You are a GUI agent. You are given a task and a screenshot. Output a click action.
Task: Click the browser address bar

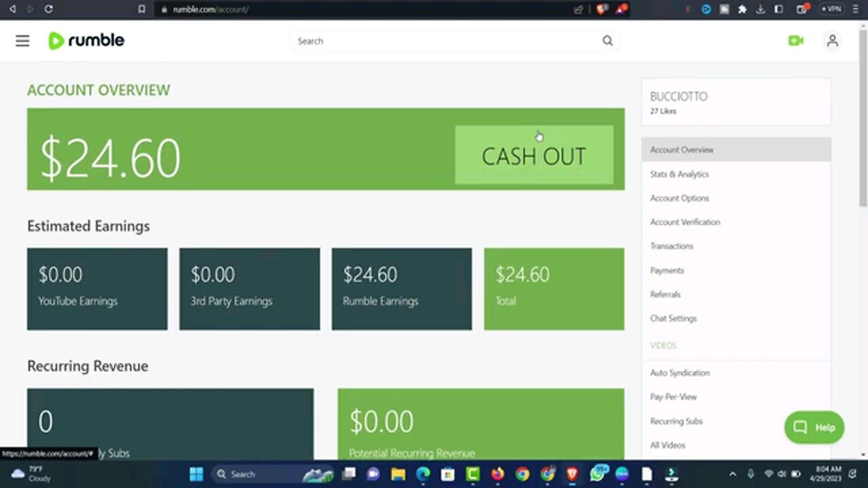(366, 9)
